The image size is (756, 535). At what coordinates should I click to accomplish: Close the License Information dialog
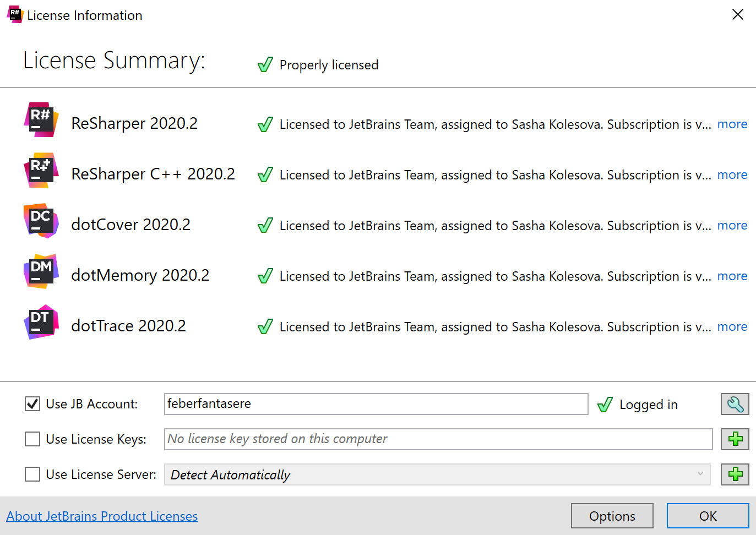(x=738, y=14)
